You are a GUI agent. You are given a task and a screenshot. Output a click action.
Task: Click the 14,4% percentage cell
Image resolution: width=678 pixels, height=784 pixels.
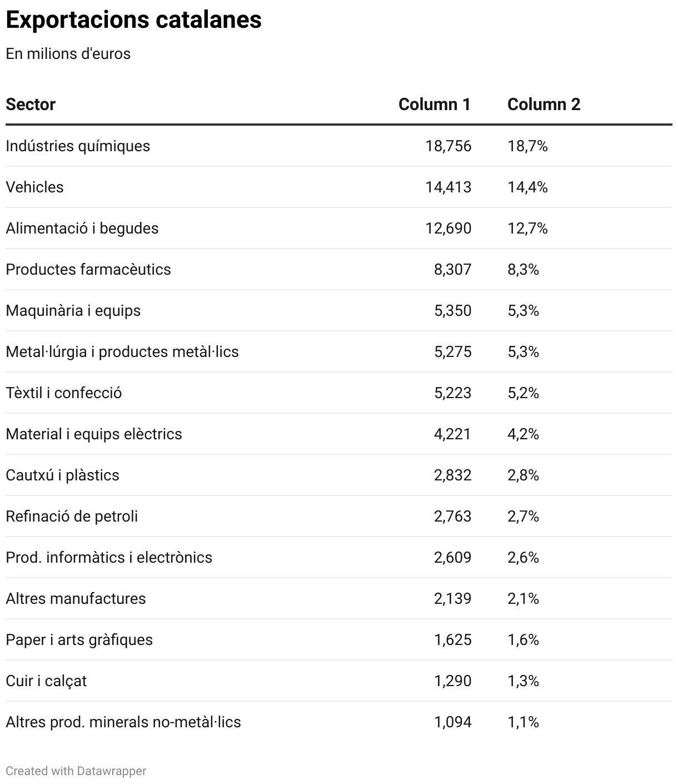(527, 187)
